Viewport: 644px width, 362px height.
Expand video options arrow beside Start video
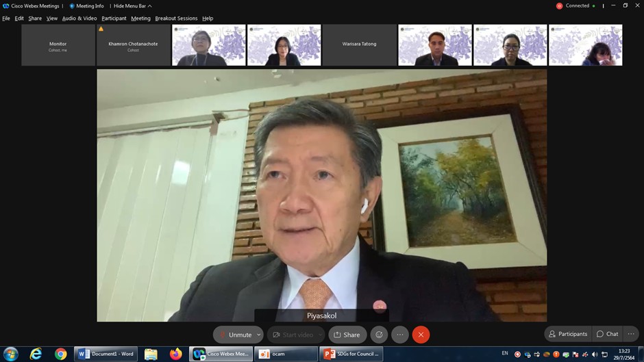[320, 335]
